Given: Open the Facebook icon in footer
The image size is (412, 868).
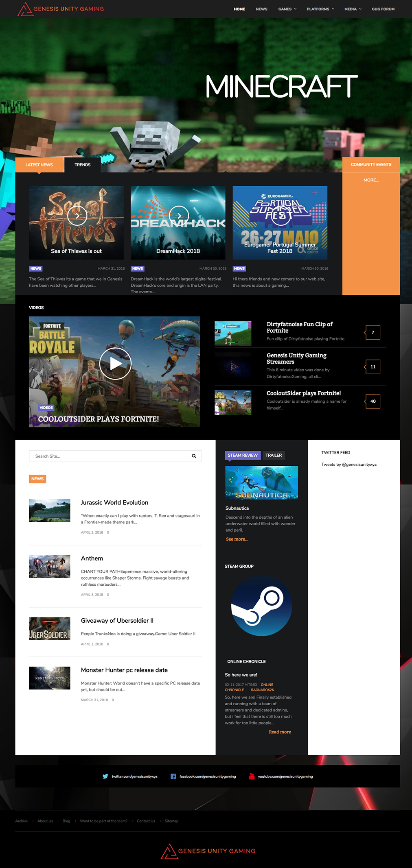Looking at the screenshot, I should (173, 776).
